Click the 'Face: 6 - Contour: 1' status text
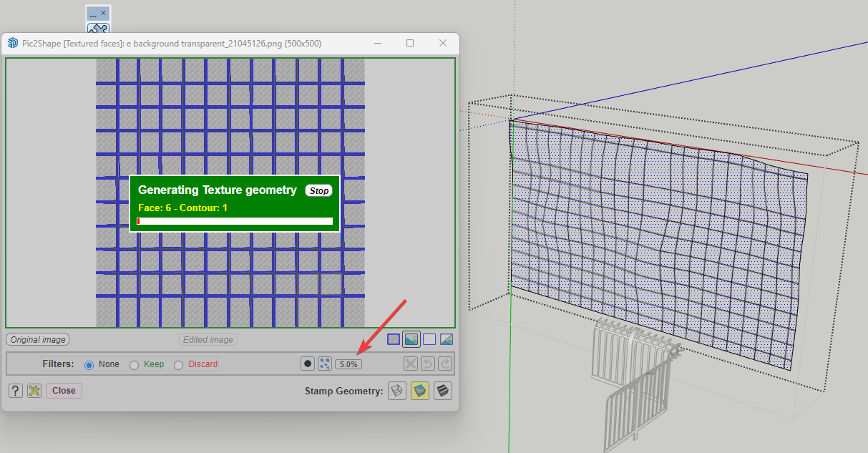 point(182,208)
